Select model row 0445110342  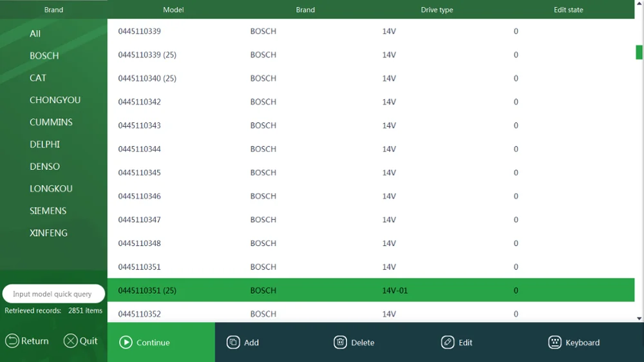click(x=371, y=102)
